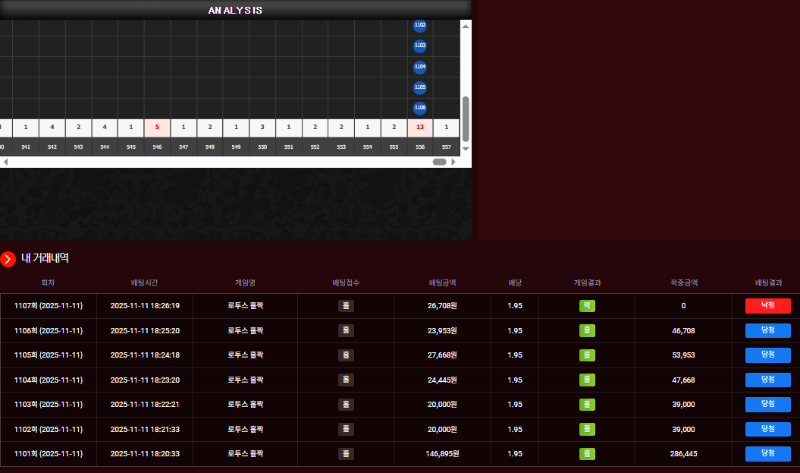The height and width of the screenshot is (473, 800).
Task: Click the blue 당첨 button for round 1101
Action: [768, 453]
